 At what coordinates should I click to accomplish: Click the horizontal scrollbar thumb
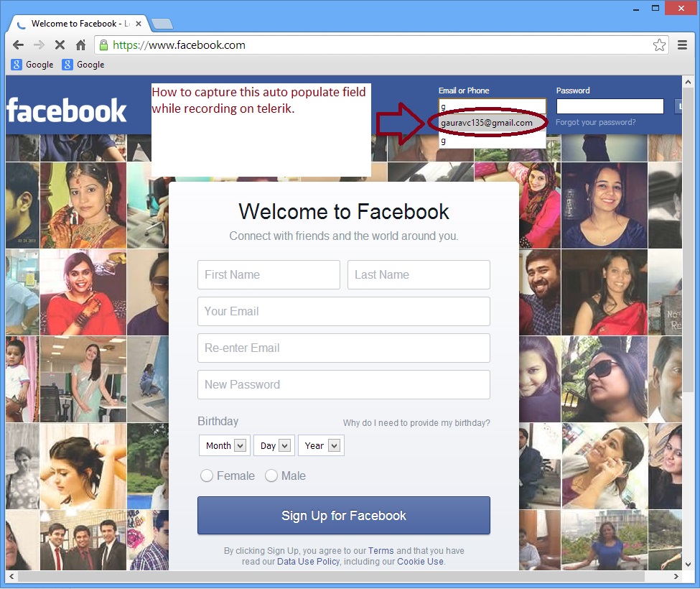[x=331, y=577]
